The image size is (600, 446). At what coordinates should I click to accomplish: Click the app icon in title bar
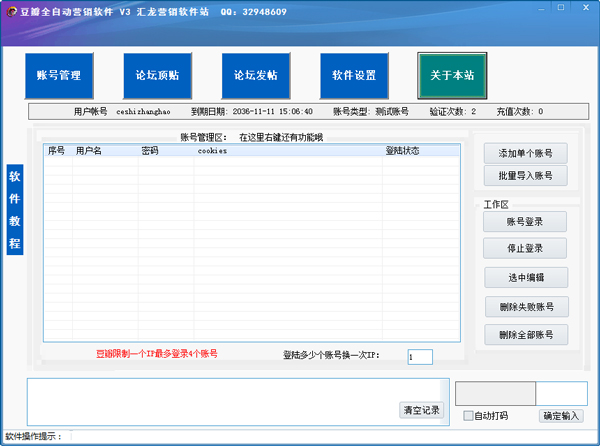tap(11, 12)
